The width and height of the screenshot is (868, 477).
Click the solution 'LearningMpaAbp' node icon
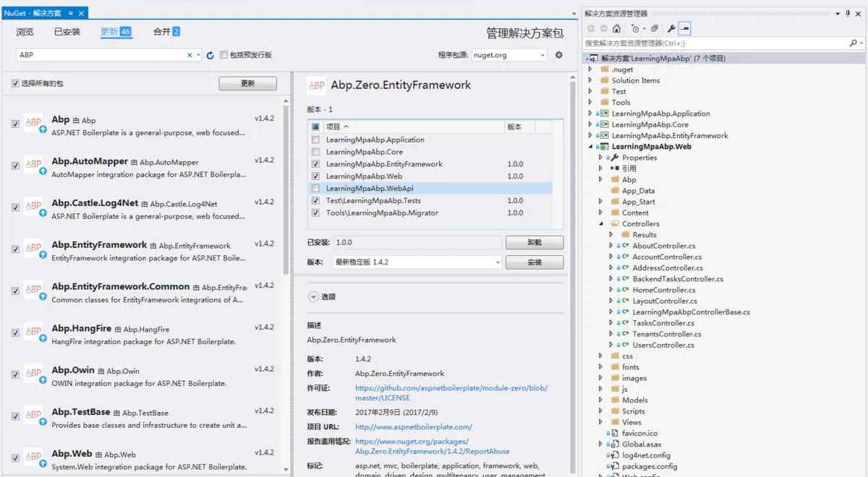(593, 58)
